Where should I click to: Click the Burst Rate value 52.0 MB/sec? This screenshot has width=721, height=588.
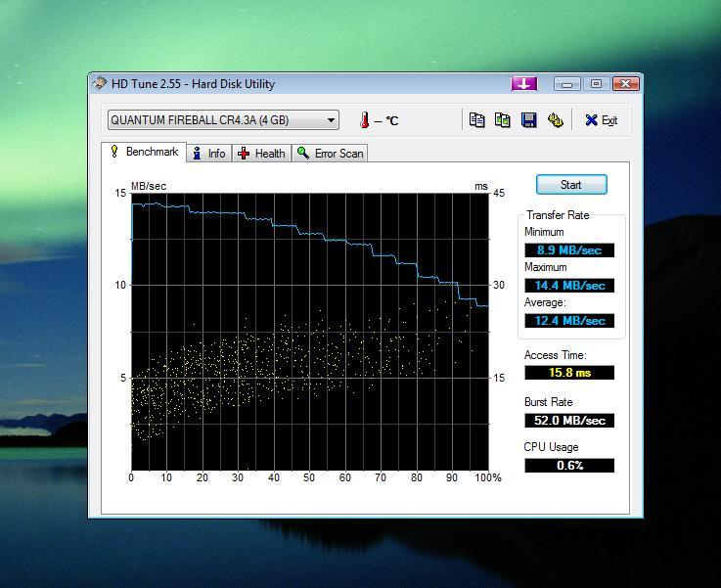pos(569,420)
